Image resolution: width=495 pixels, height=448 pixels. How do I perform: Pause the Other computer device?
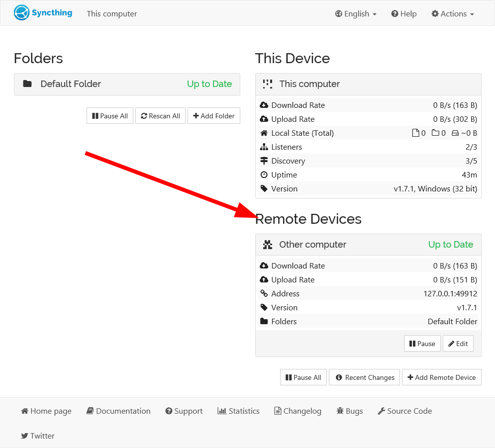[x=422, y=344]
